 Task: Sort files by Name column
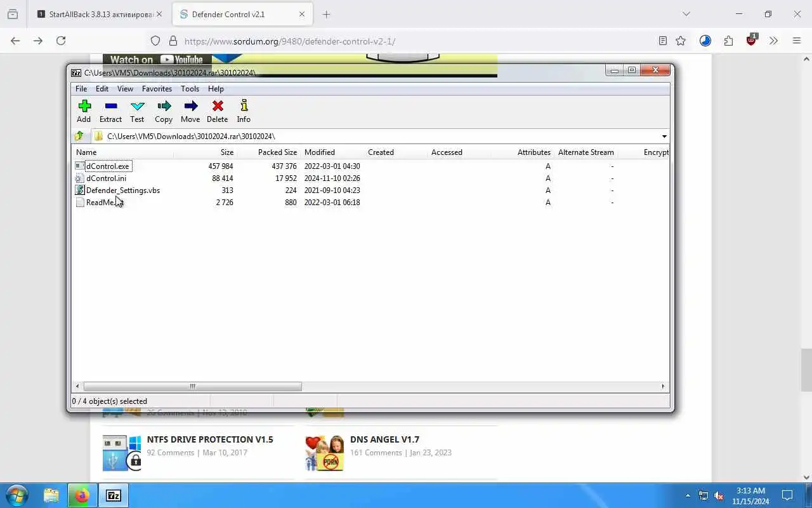point(122,152)
